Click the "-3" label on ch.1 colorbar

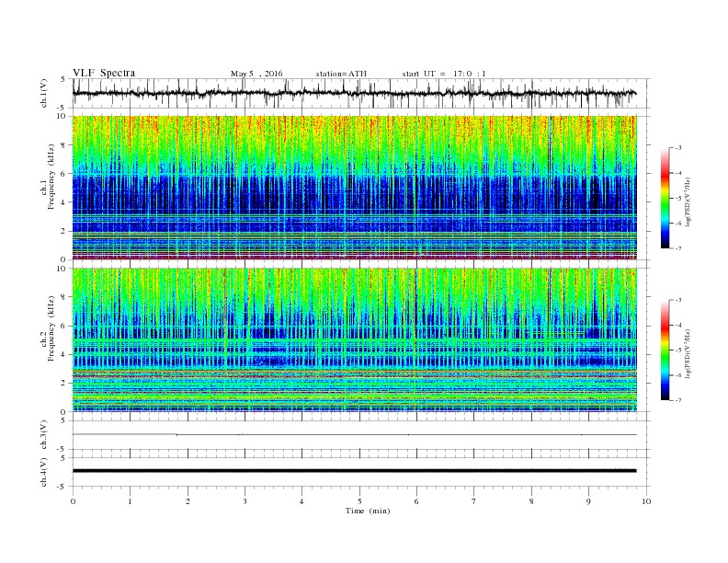[x=677, y=148]
